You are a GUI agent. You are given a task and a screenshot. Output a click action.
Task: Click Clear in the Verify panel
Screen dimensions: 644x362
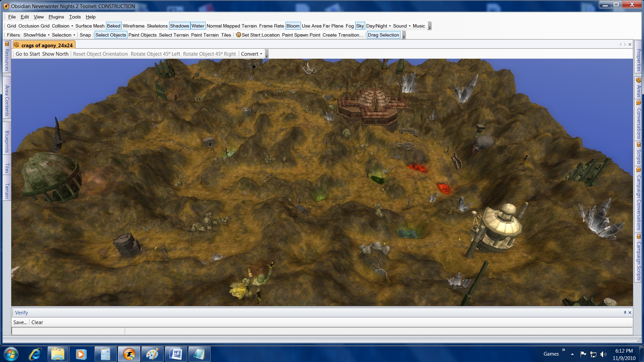[x=37, y=322]
